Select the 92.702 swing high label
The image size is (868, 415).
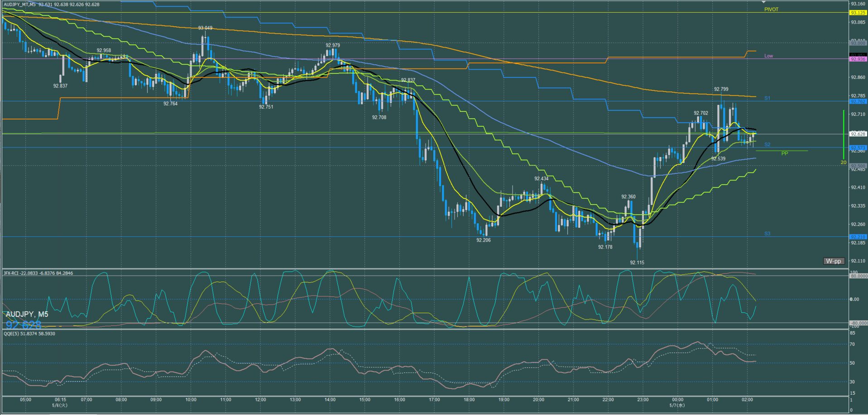(701, 113)
